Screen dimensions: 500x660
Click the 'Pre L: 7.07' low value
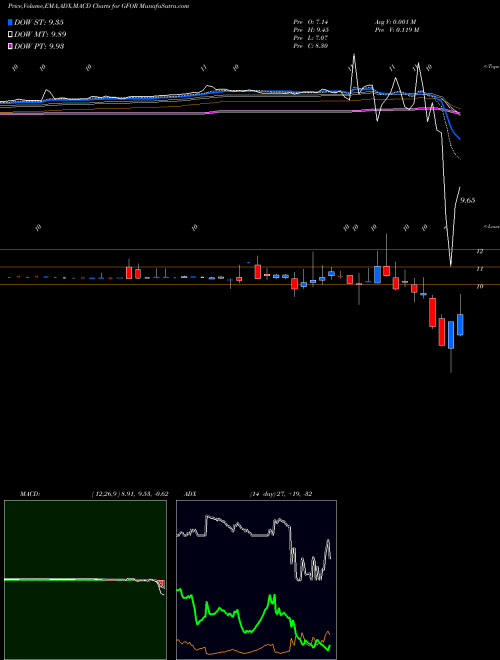tap(311, 38)
